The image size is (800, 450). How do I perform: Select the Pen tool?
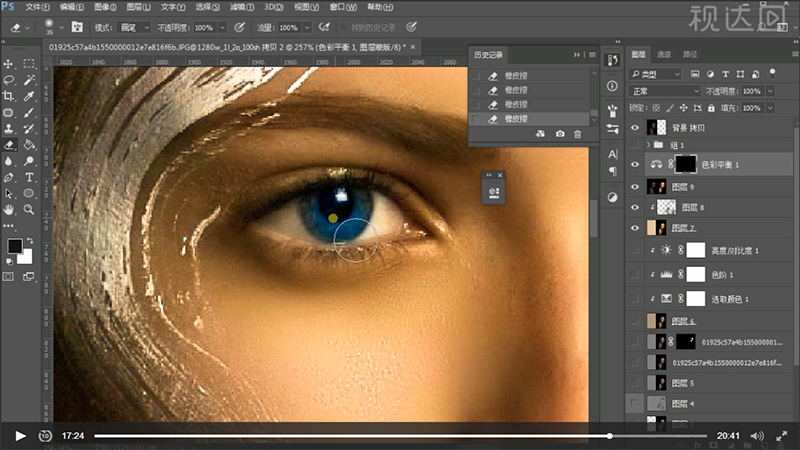coord(9,178)
